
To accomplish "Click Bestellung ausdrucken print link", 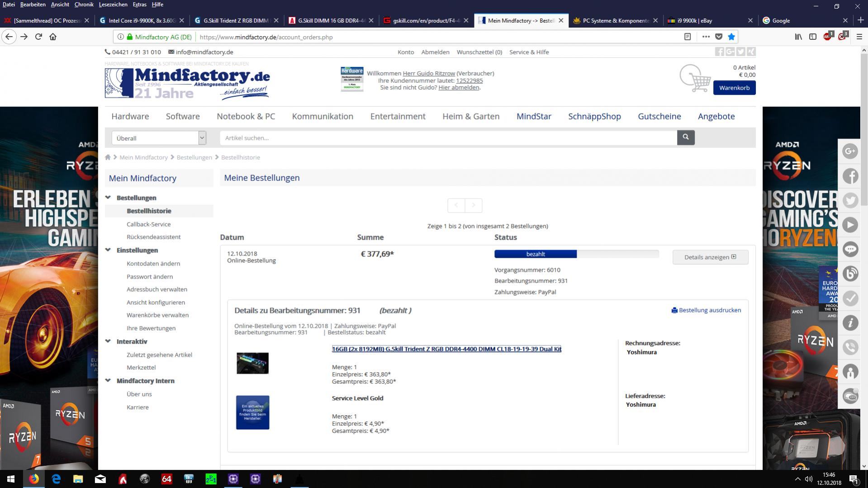I will click(x=706, y=310).
